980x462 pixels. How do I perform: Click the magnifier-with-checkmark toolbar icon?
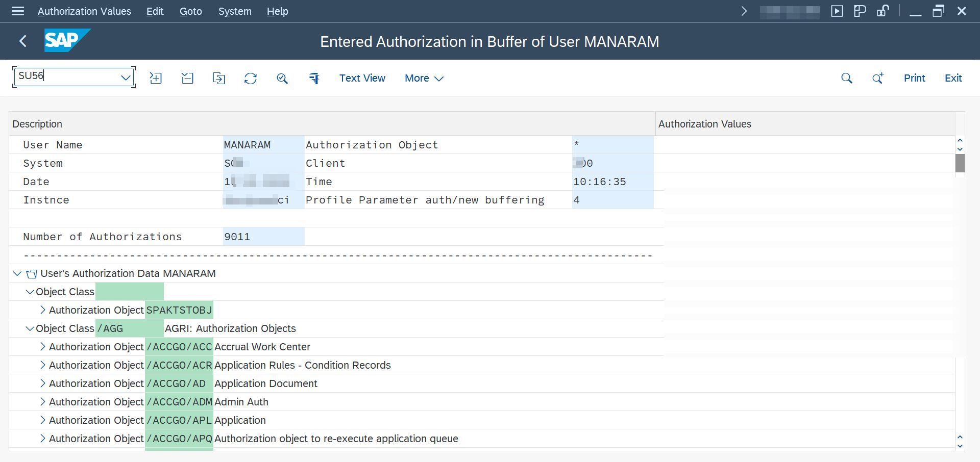[282, 78]
